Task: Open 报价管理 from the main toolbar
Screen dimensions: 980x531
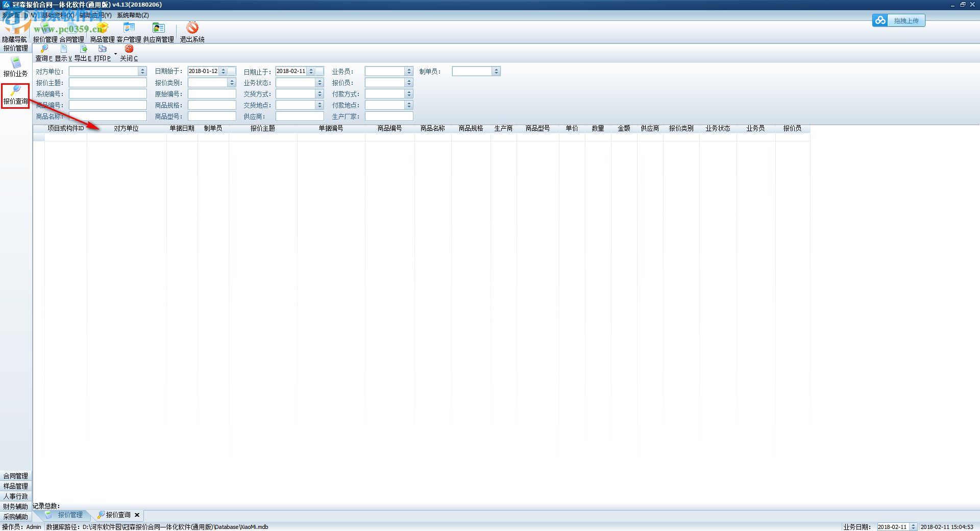Action: tap(45, 32)
